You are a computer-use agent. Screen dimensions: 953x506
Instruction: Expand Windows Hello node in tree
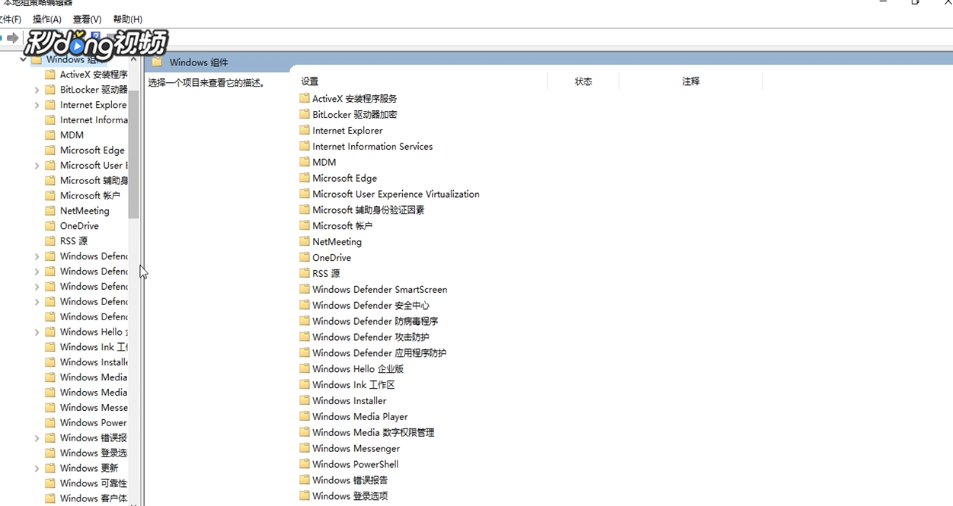(x=36, y=332)
